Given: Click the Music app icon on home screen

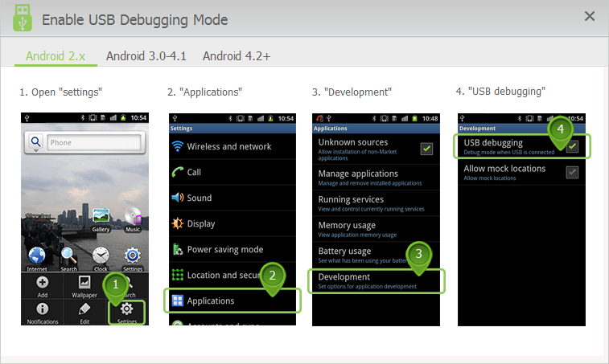Looking at the screenshot, I should pos(133,216).
